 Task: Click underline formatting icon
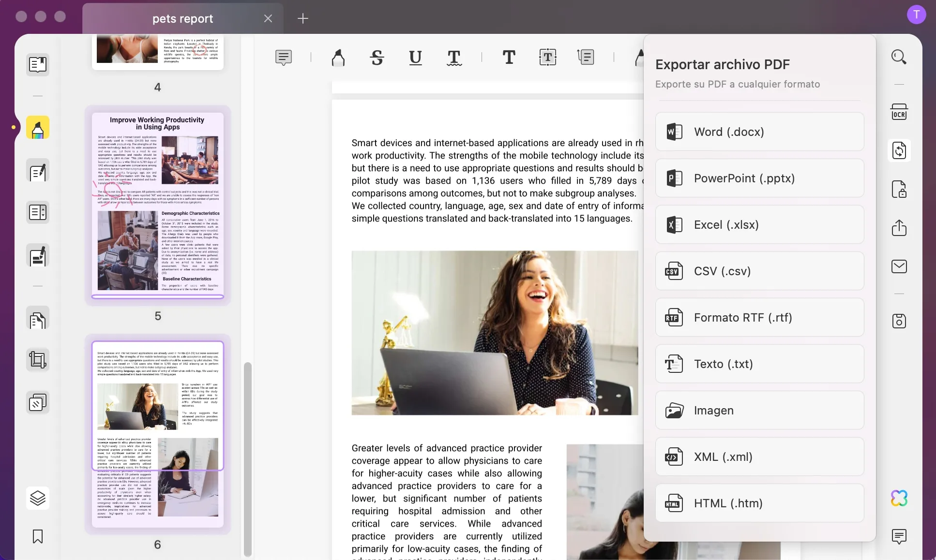tap(415, 58)
